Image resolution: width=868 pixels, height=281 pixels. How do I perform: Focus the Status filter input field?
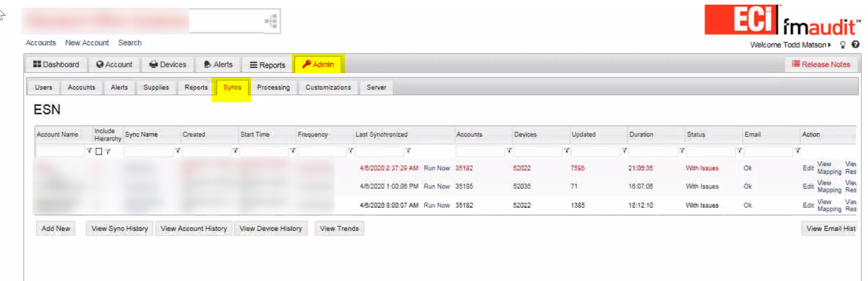pyautogui.click(x=711, y=151)
